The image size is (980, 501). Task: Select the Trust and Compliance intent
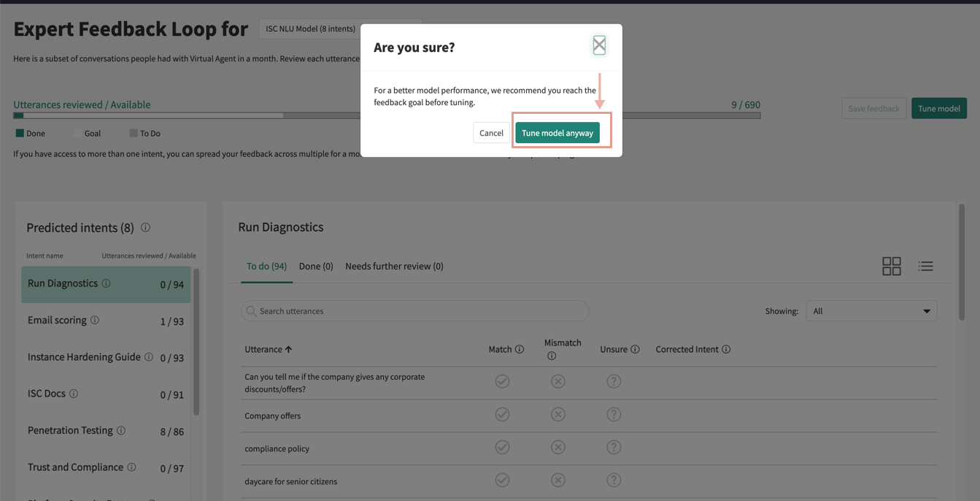106,467
